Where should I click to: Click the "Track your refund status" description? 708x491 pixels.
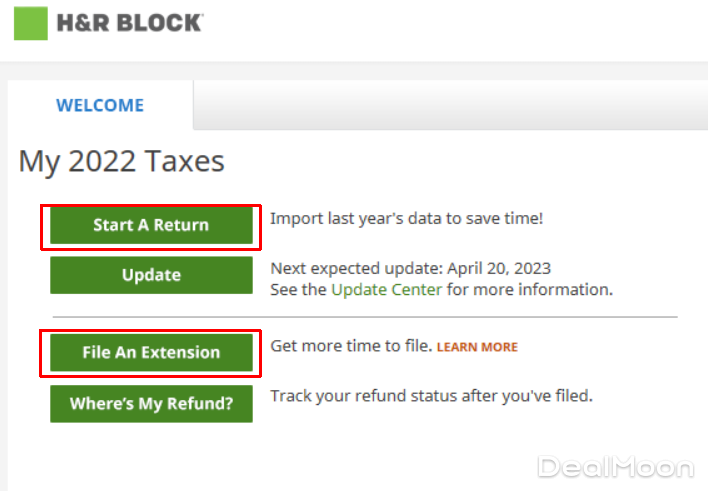click(x=431, y=396)
